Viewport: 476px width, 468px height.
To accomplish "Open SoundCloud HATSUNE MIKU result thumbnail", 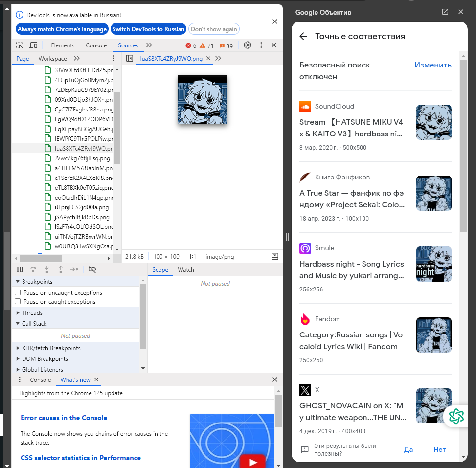I will [x=434, y=122].
